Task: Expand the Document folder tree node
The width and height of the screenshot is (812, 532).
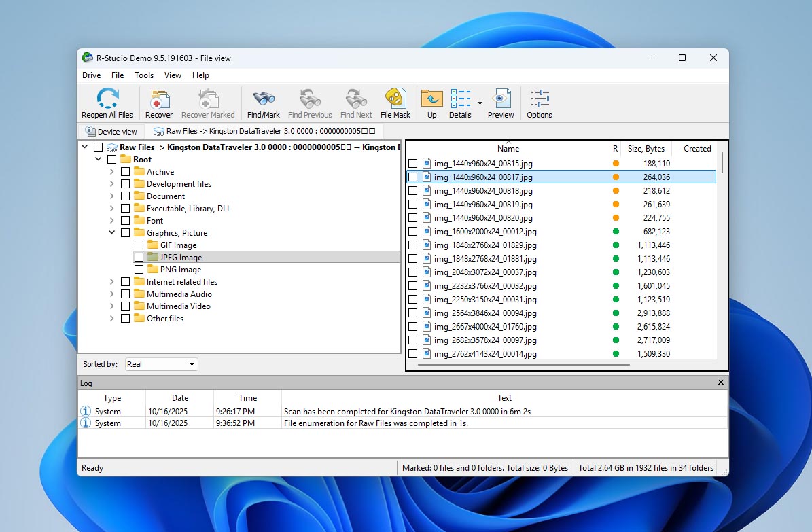Action: [x=112, y=196]
